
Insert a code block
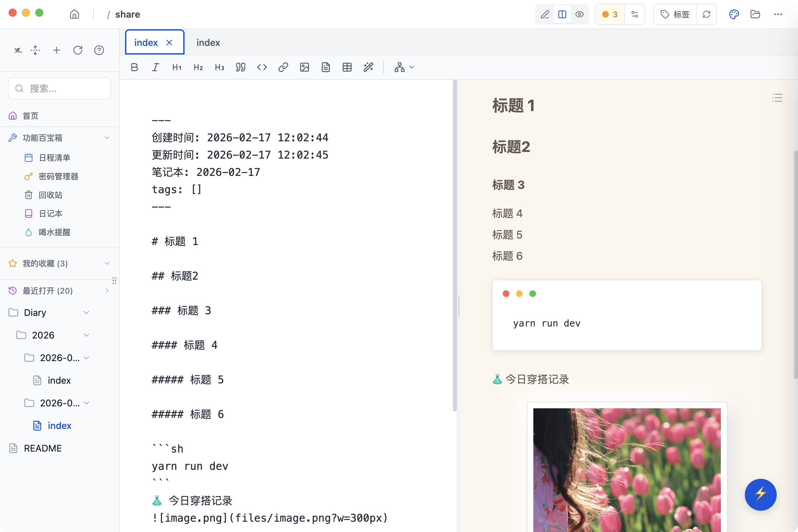[262, 67]
